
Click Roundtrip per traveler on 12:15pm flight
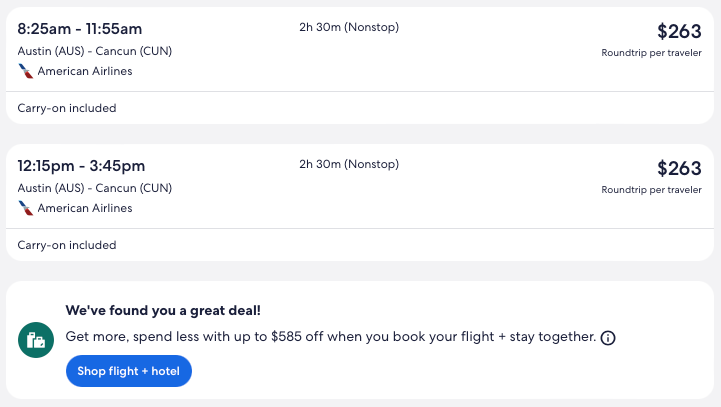pos(651,189)
